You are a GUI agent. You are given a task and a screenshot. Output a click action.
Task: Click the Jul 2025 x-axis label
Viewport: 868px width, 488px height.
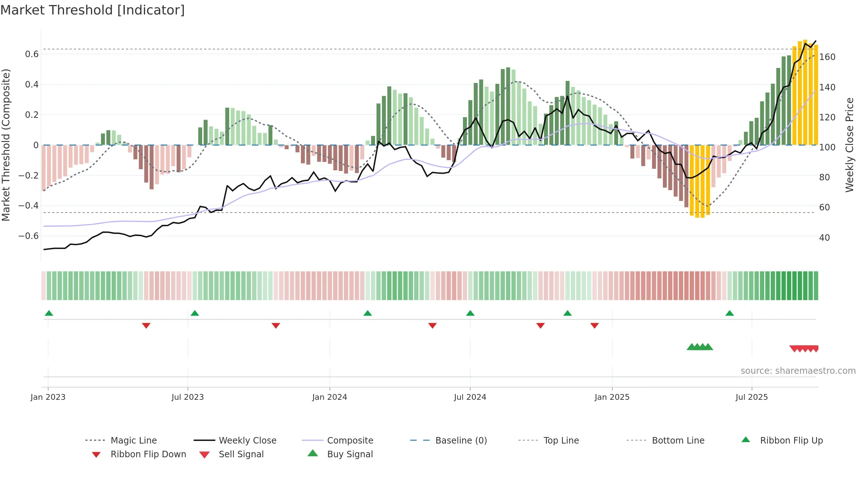coord(752,397)
